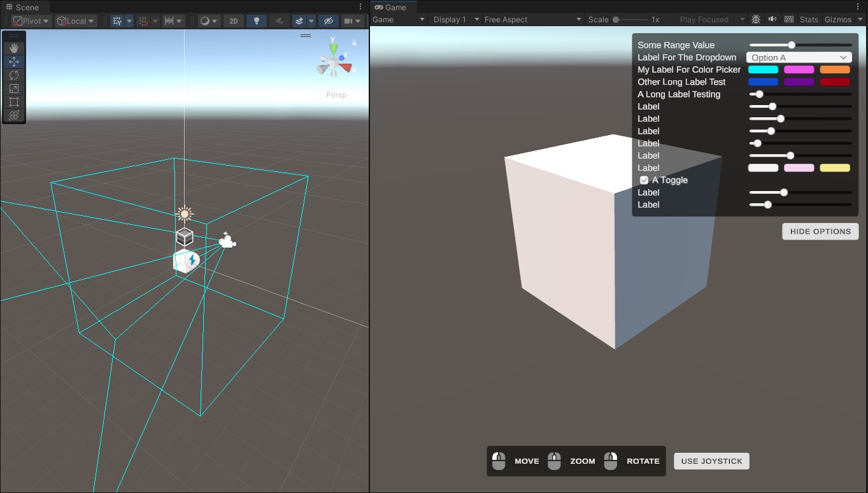Image resolution: width=868 pixels, height=493 pixels.
Task: Toggle grid snapping icon in Scene toolbar
Action: pyautogui.click(x=143, y=21)
